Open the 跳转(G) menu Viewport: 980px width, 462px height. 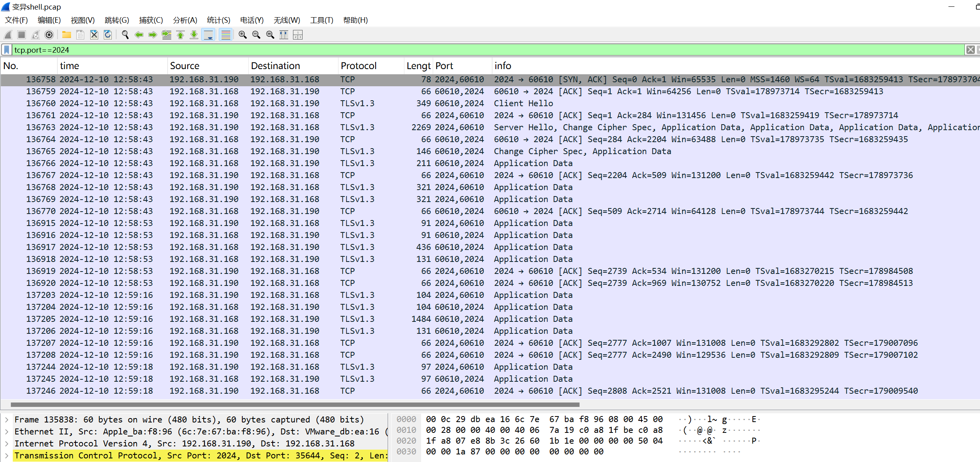coord(117,20)
